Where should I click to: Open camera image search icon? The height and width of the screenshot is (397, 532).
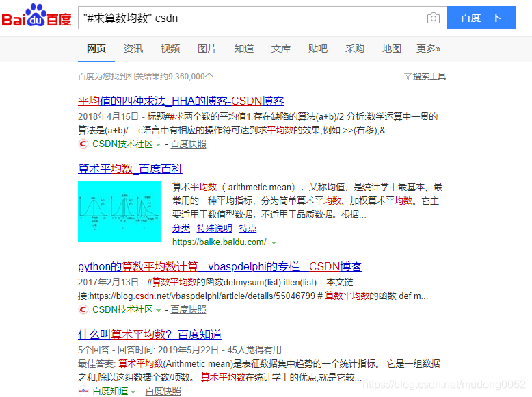pyautogui.click(x=434, y=18)
